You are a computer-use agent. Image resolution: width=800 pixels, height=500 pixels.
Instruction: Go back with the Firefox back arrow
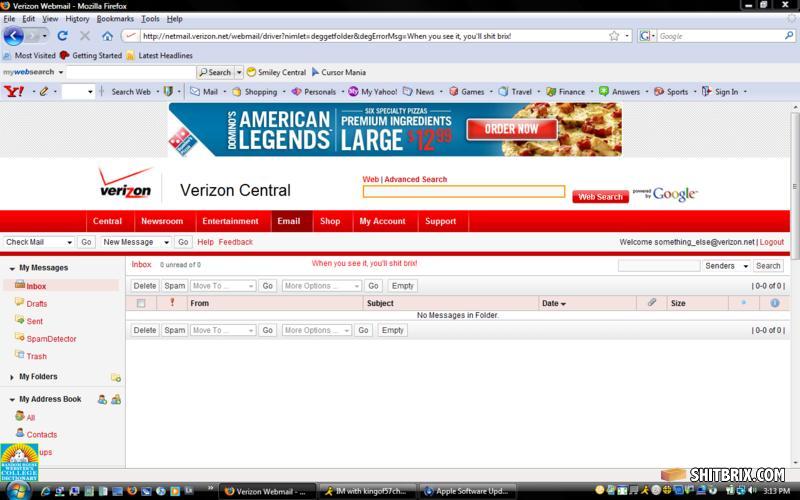[14, 36]
